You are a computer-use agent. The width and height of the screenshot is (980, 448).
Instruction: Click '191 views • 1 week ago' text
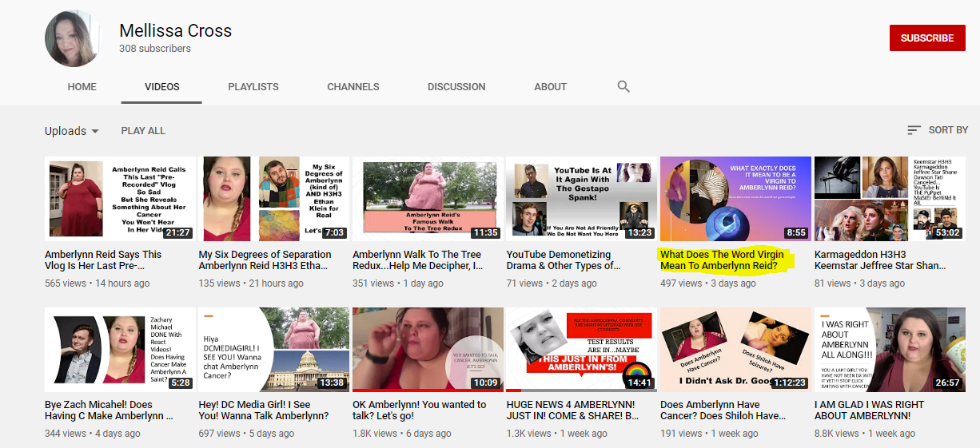point(710,434)
